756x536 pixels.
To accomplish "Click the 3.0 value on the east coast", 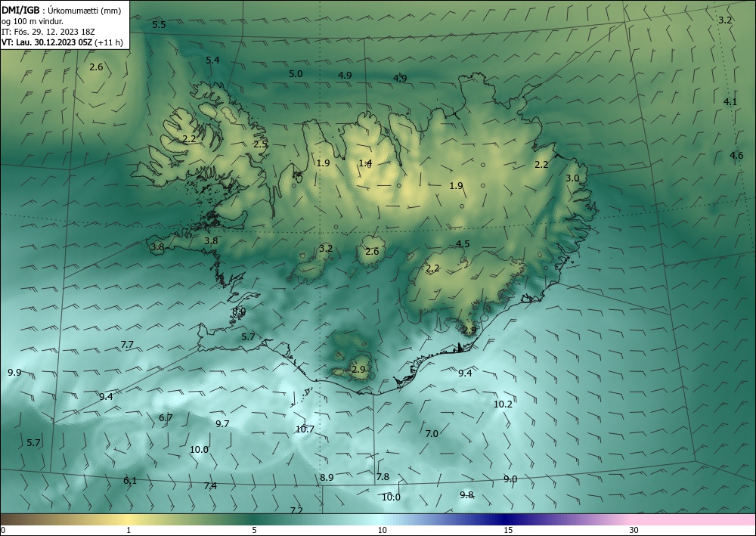I will [x=572, y=178].
